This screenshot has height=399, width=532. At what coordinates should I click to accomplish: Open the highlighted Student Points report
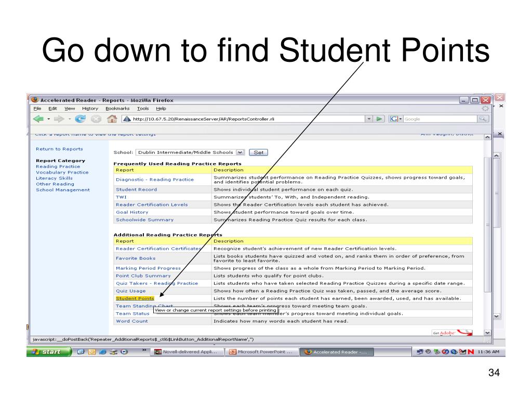[135, 299]
